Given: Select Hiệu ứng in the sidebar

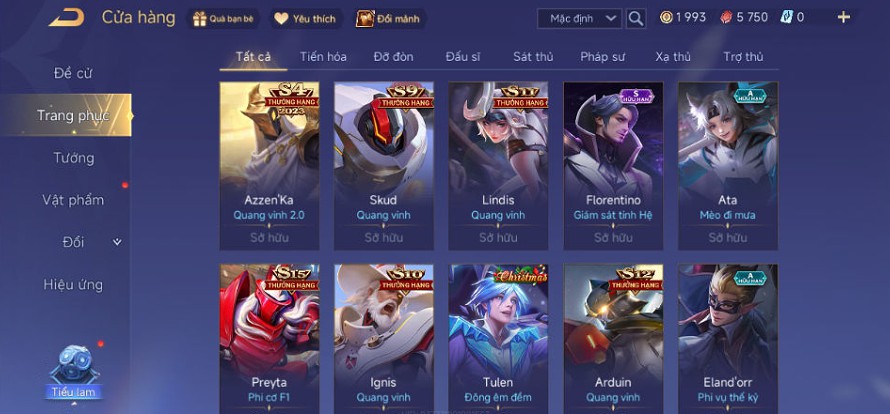Looking at the screenshot, I should (73, 285).
